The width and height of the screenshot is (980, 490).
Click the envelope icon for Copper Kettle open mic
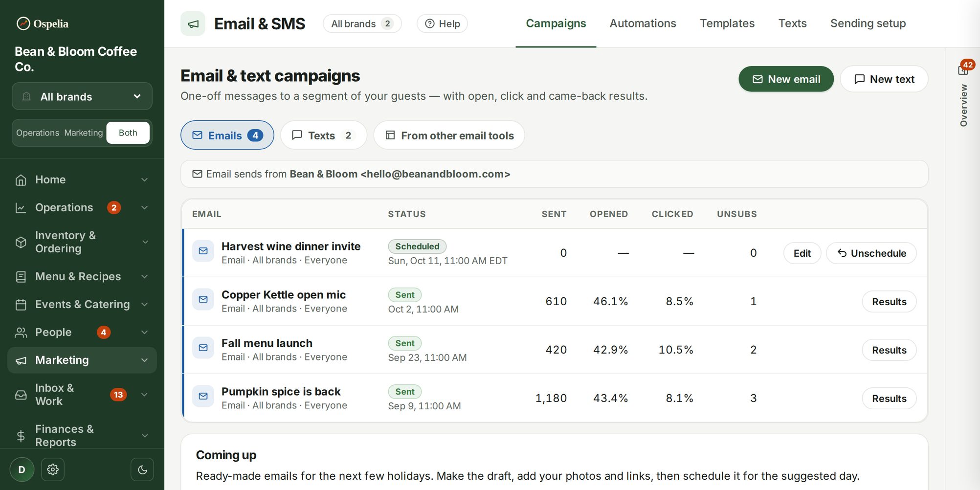click(x=203, y=299)
